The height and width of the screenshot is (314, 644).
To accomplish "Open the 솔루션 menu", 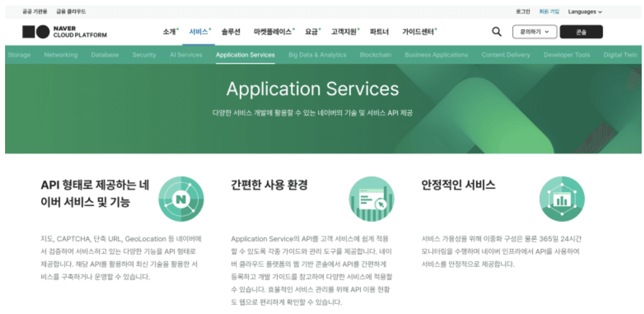I will pyautogui.click(x=231, y=32).
